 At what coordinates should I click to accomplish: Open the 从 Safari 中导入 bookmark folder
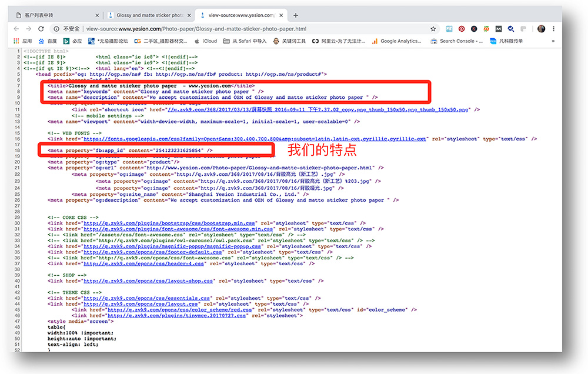245,41
